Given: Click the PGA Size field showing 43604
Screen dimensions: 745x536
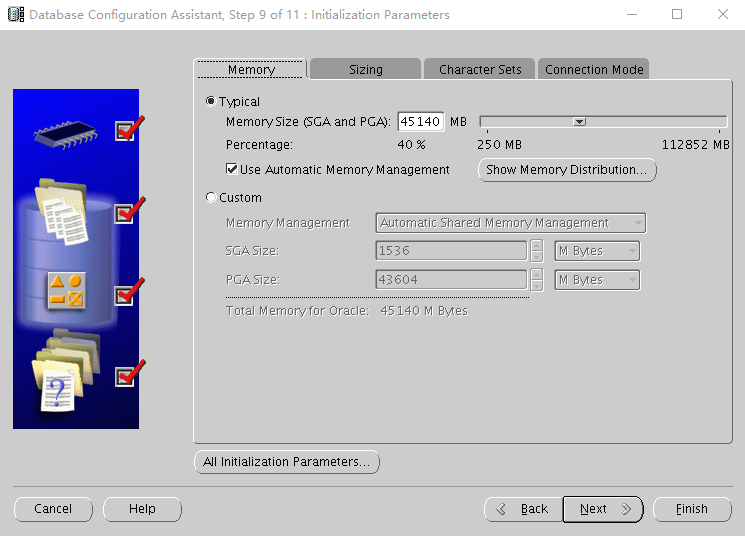Looking at the screenshot, I should [451, 280].
